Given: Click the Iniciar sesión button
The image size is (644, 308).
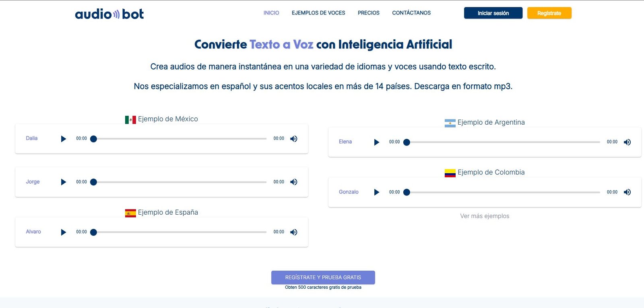Looking at the screenshot, I should click(x=493, y=13).
